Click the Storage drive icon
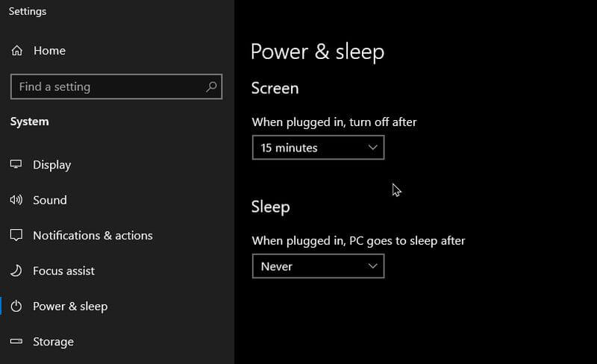This screenshot has width=597, height=364. click(16, 342)
